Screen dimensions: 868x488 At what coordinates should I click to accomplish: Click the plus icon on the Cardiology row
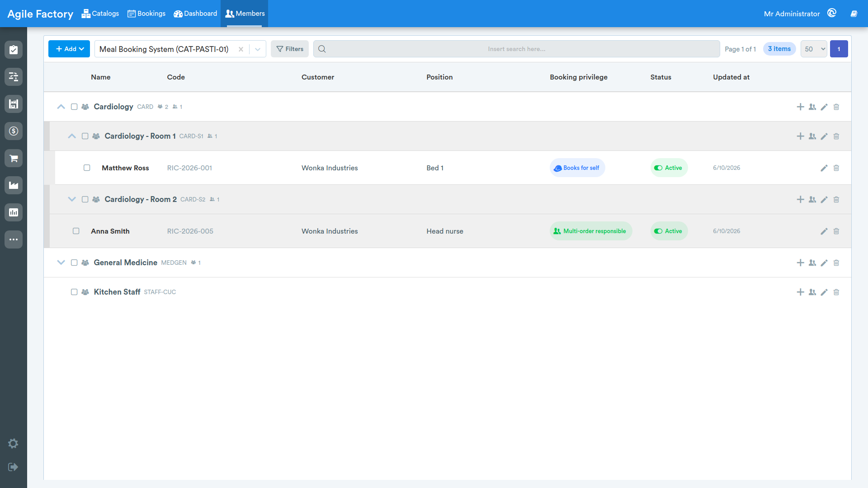[800, 107]
